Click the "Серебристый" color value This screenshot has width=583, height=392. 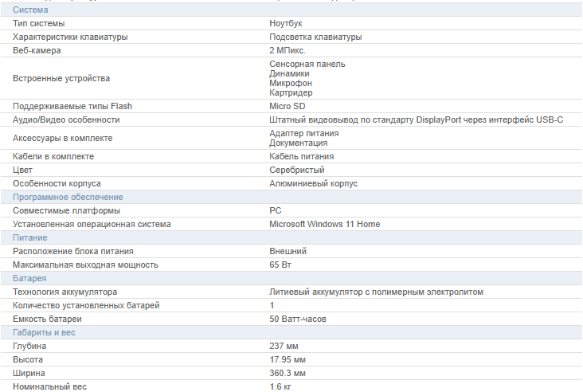[x=296, y=170]
